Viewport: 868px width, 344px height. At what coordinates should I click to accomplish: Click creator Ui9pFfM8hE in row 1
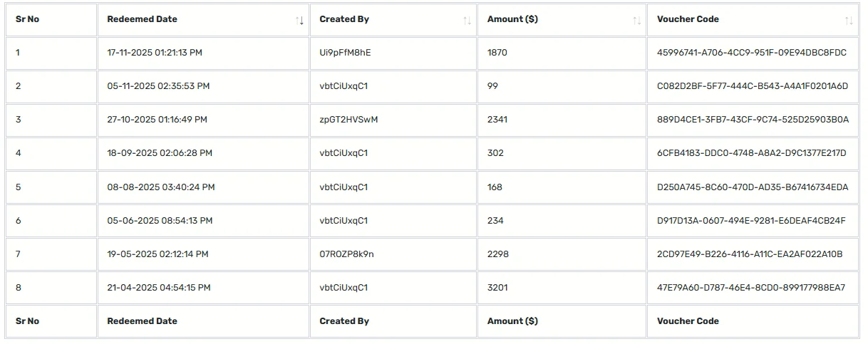pos(346,53)
